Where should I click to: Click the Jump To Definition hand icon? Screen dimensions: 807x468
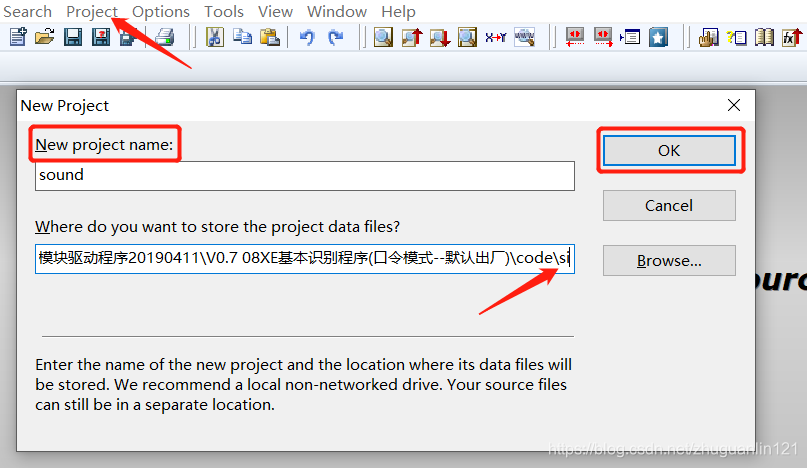tap(709, 37)
